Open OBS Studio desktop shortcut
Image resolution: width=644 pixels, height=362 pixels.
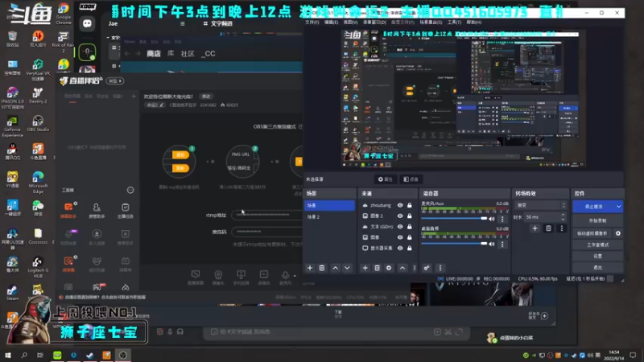tap(38, 123)
